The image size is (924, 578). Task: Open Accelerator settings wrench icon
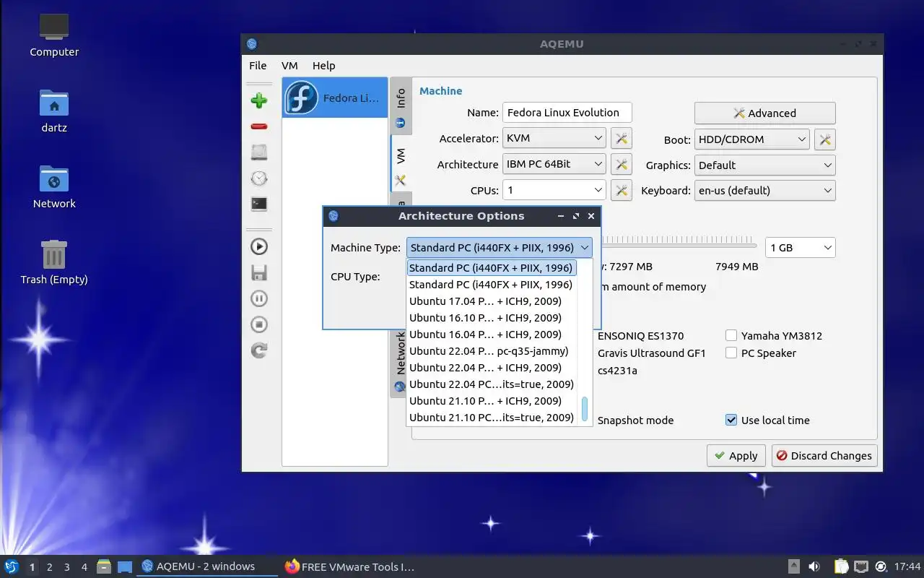(x=622, y=139)
